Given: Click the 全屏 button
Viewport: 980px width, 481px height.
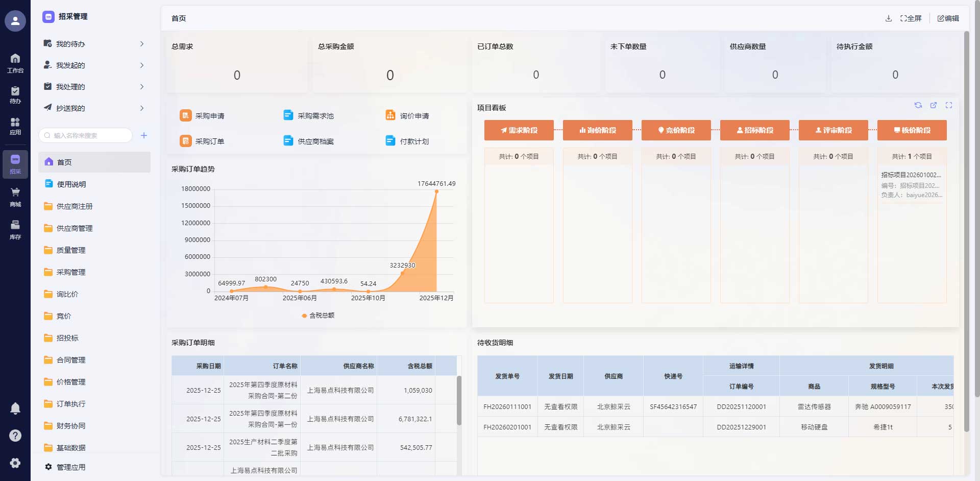Looking at the screenshot, I should tap(911, 18).
